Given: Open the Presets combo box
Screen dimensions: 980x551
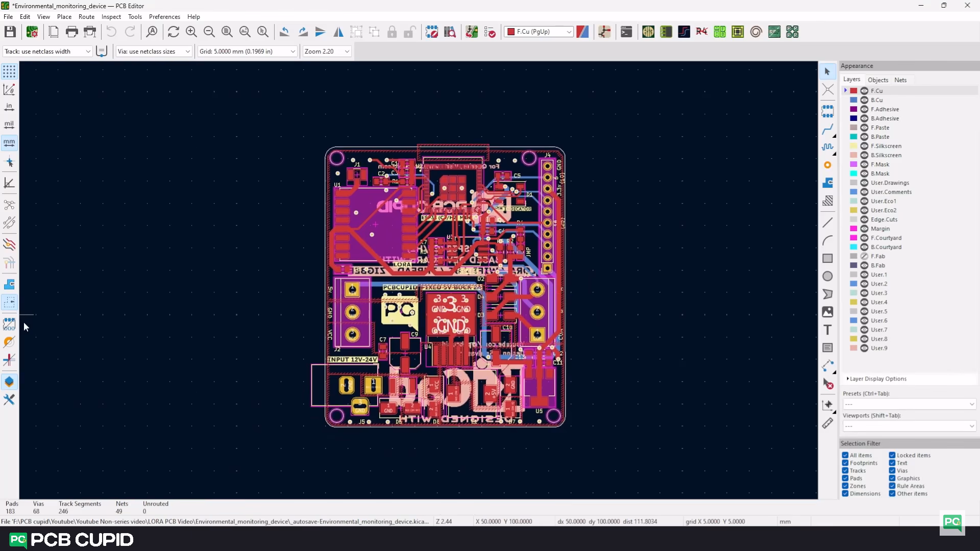Looking at the screenshot, I should tap(909, 404).
